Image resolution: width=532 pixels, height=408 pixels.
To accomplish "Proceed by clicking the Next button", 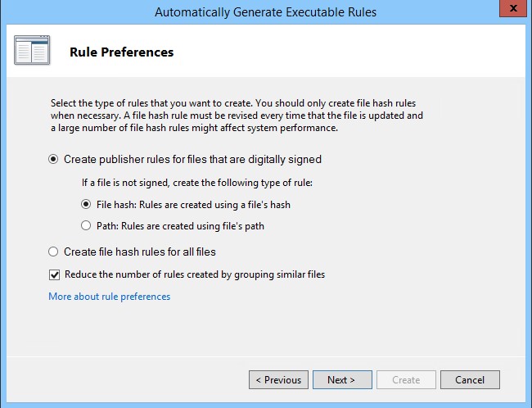I will point(342,380).
